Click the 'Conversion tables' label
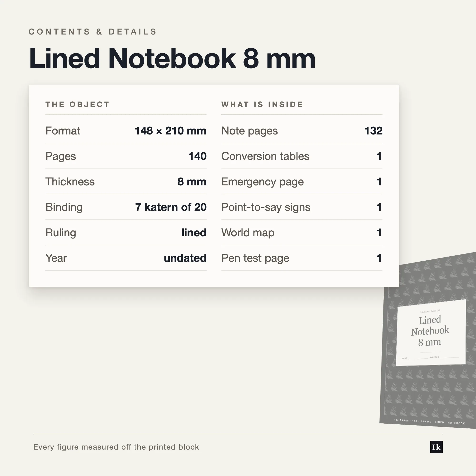Viewport: 476px width, 476px height. click(x=265, y=156)
